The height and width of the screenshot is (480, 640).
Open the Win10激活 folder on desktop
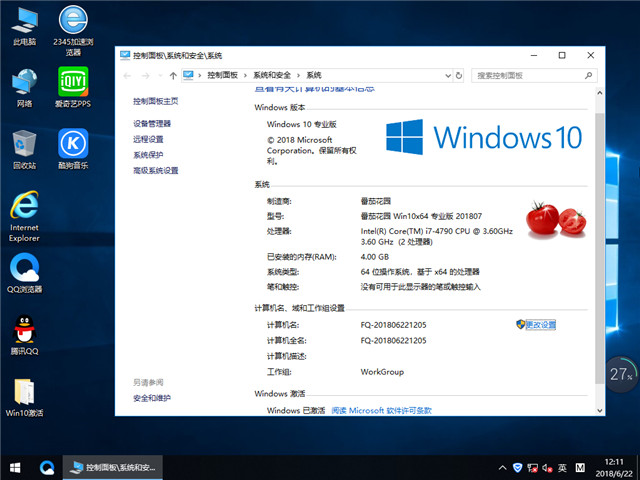24,398
